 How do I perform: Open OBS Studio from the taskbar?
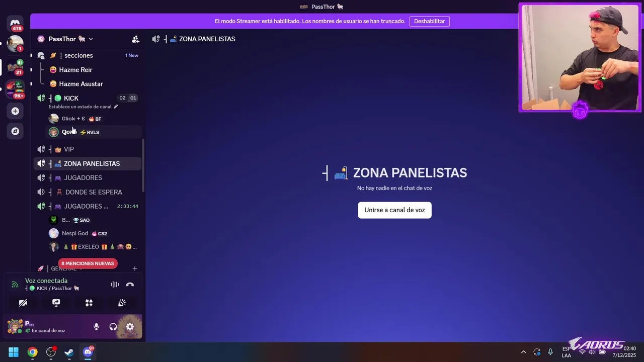(51, 352)
